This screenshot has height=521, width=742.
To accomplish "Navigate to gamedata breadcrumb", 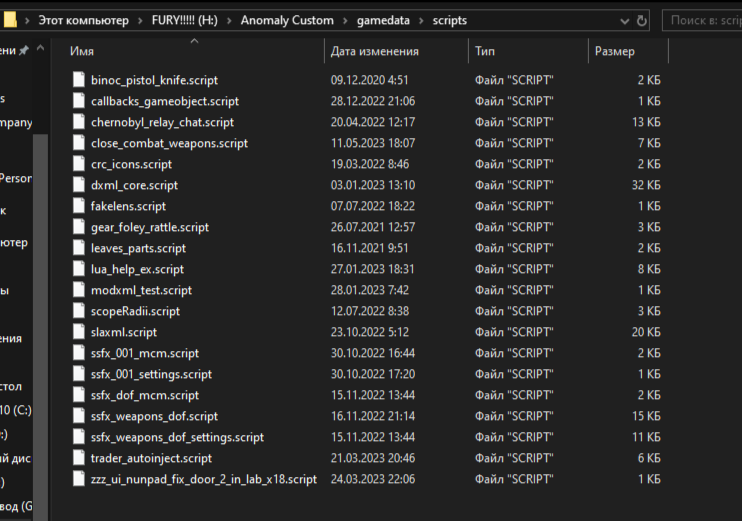I will (x=383, y=20).
